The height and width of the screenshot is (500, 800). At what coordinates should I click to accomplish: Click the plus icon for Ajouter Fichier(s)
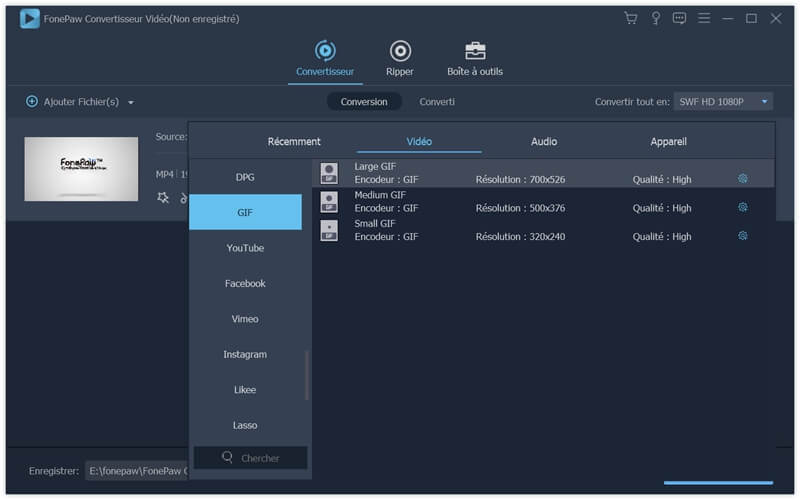coord(32,102)
